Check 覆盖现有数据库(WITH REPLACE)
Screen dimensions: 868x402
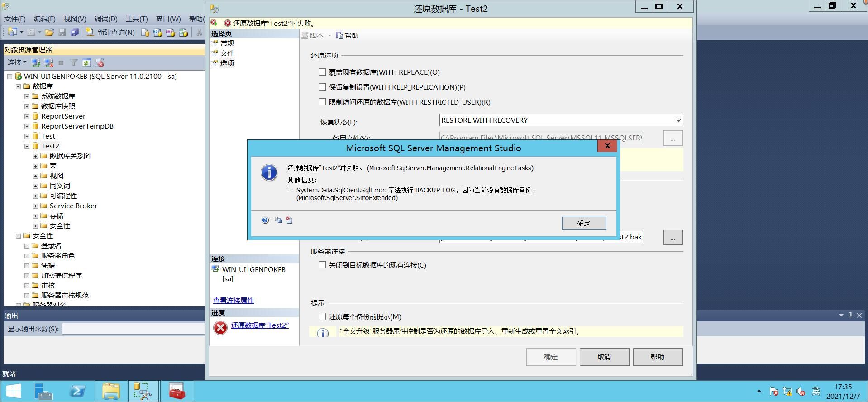pyautogui.click(x=322, y=72)
